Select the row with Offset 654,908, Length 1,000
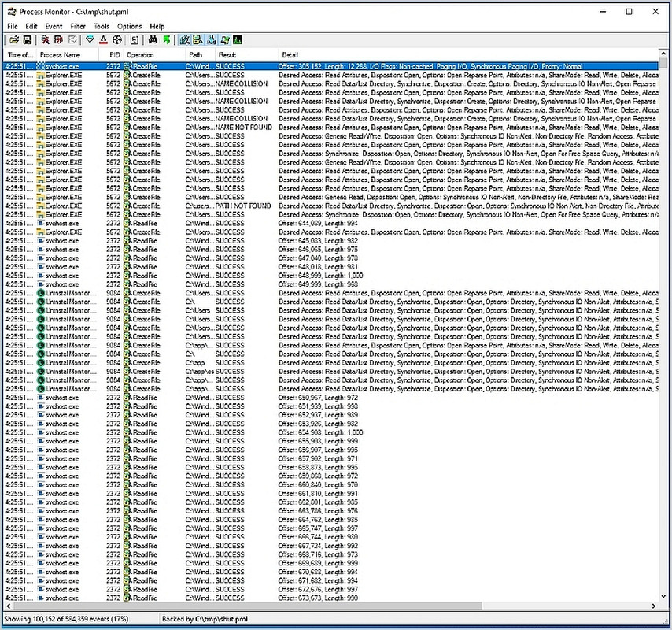This screenshot has width=672, height=630. (330, 432)
